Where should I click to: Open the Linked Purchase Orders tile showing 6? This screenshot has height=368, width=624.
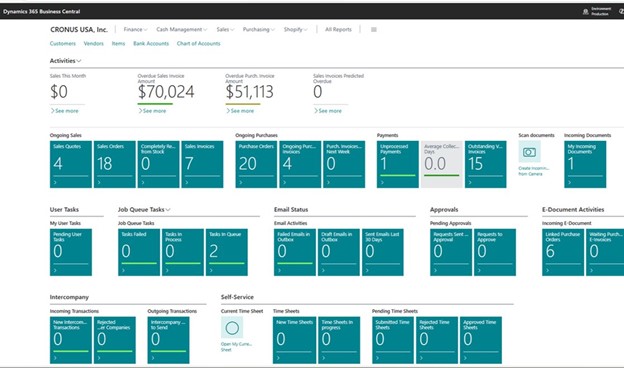click(563, 252)
